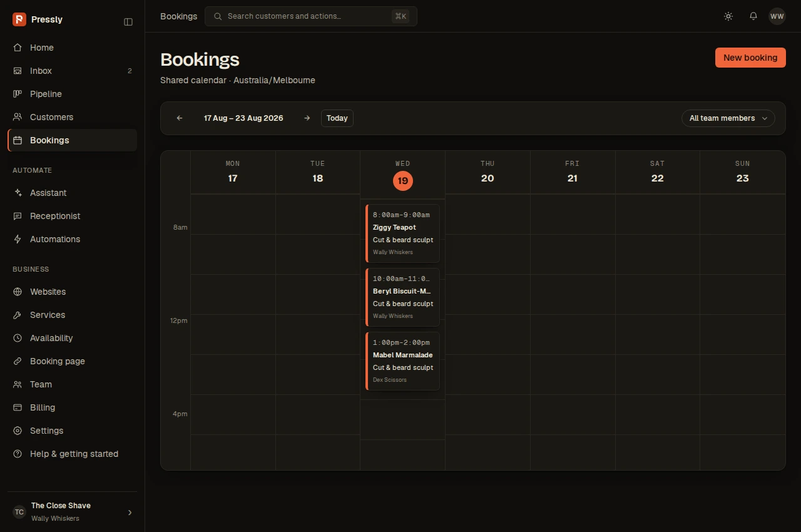The width and height of the screenshot is (801, 532).
Task: Open the Bookings sidebar item
Action: pos(72,140)
